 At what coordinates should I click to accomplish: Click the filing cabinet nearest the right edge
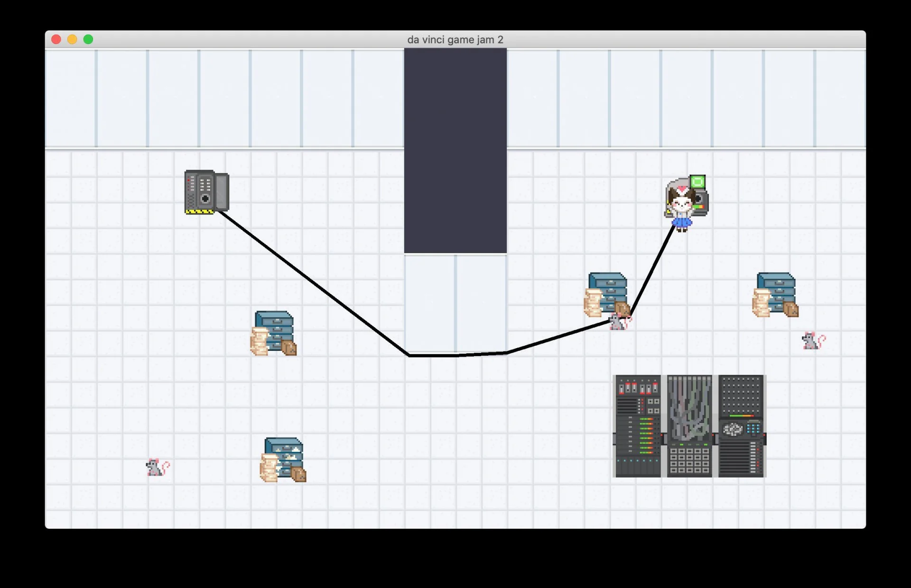pyautogui.click(x=775, y=294)
